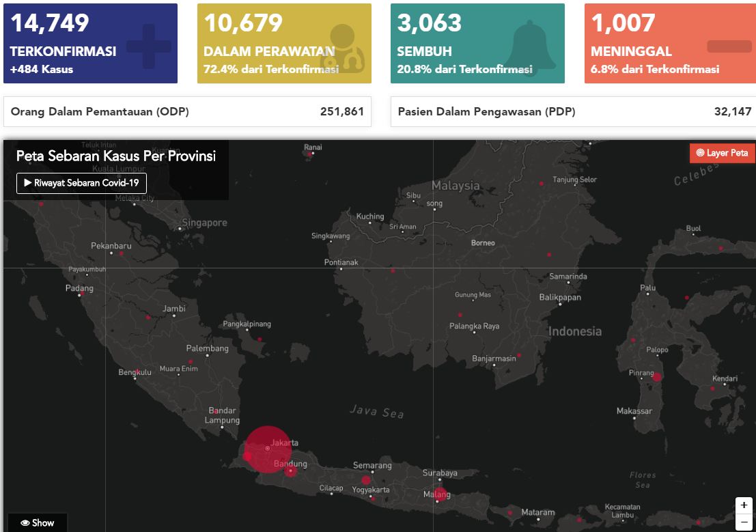The image size is (756, 532).
Task: Click the Palembang red case dot
Action: click(x=191, y=361)
